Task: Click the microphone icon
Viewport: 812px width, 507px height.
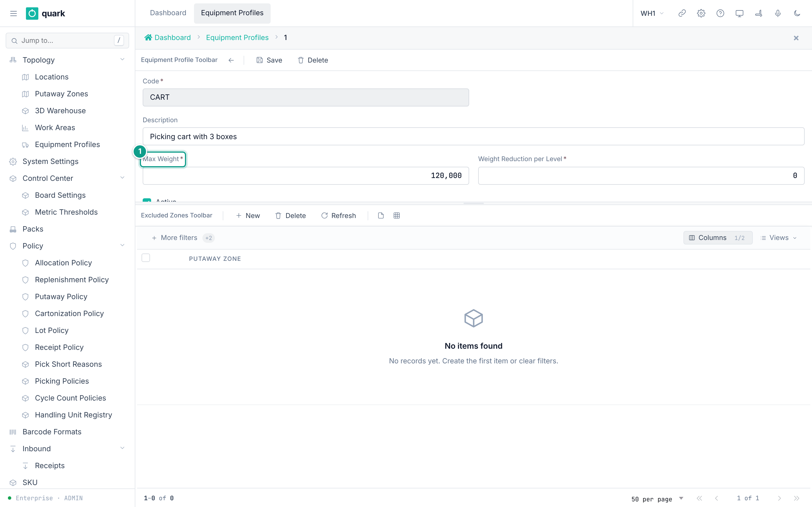Action: [778, 14]
